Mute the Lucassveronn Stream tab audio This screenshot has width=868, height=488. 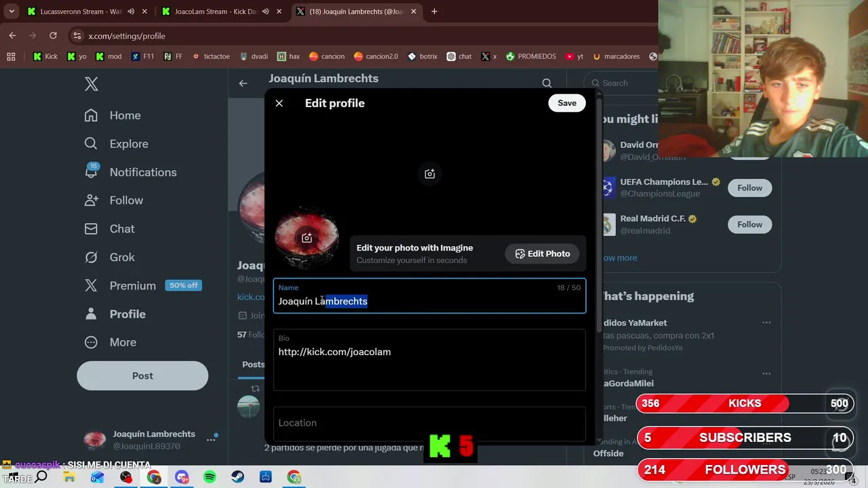pyautogui.click(x=130, y=12)
